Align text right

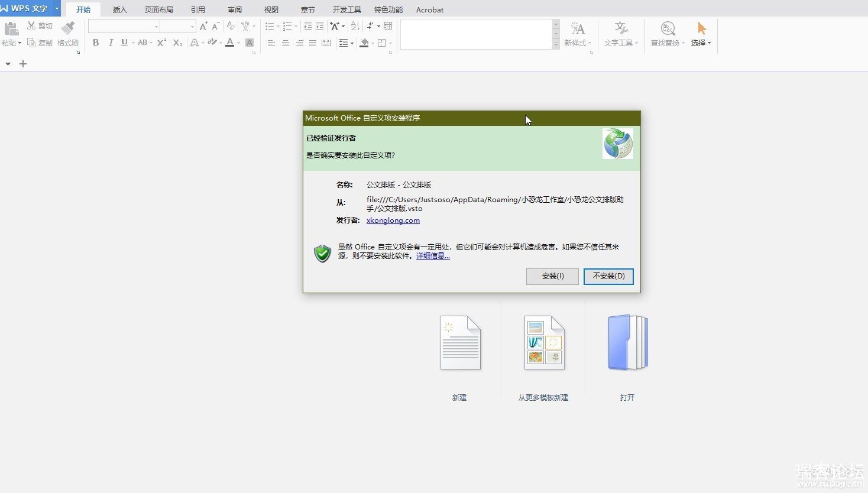pos(299,43)
